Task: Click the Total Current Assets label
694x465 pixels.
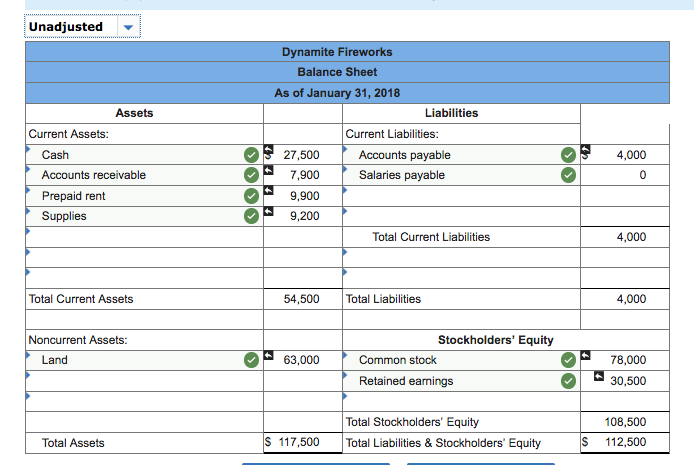Action: tap(81, 299)
